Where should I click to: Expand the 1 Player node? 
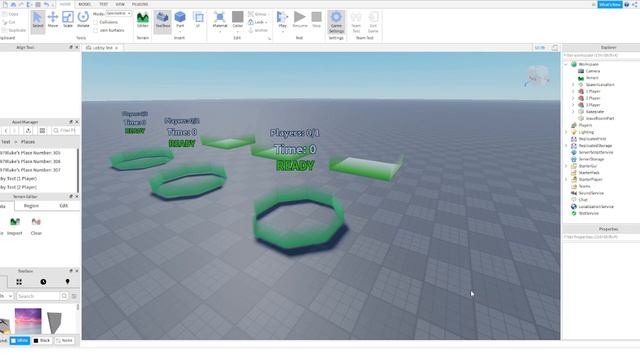[x=573, y=91]
